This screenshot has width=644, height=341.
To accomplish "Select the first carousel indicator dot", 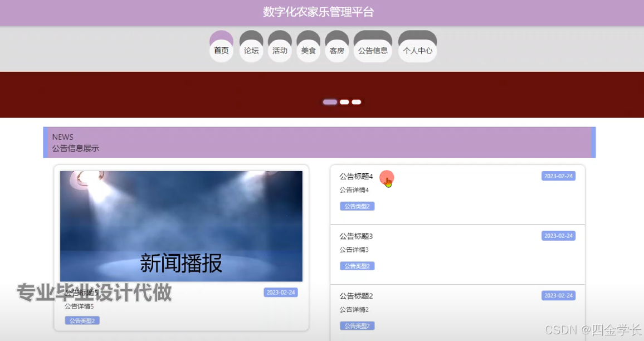I will pyautogui.click(x=329, y=102).
